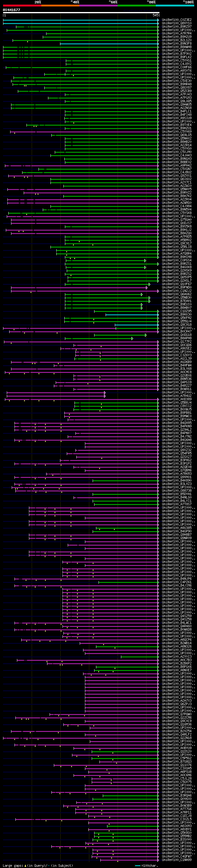
Task: Select hit label UniRef100_B9T0E4
Action: click(x=177, y=125)
